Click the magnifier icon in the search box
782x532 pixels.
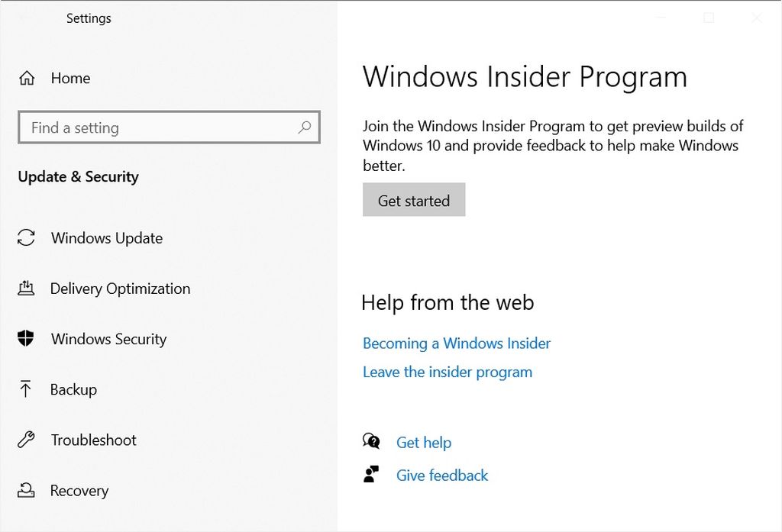(x=304, y=127)
